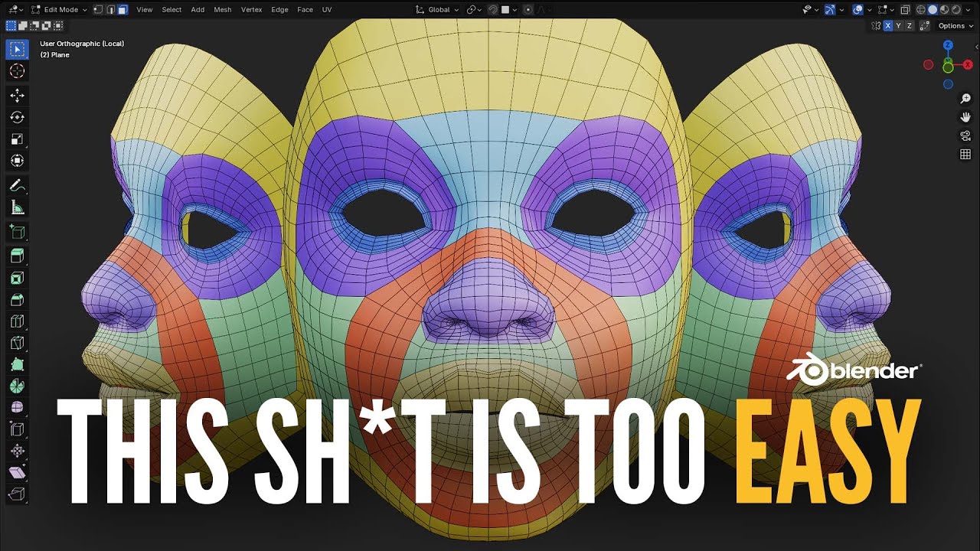Image resolution: width=980 pixels, height=551 pixels.
Task: Select the Transform tool
Action: [x=18, y=161]
